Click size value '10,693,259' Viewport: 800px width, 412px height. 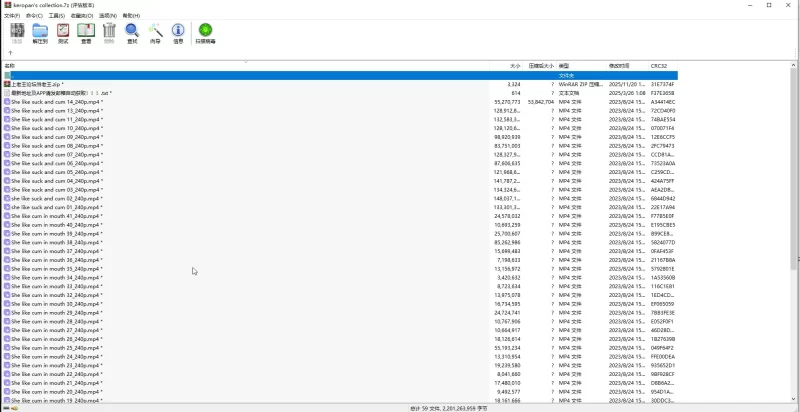pyautogui.click(x=508, y=224)
